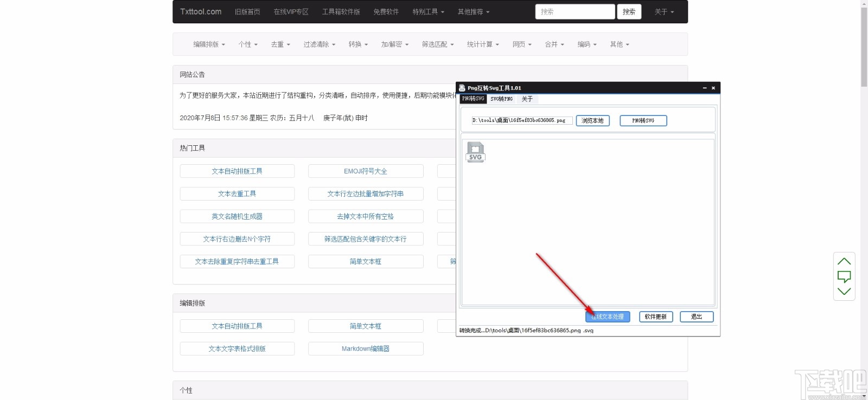The width and height of the screenshot is (868, 400).
Task: Switch to the SVG转PNG tab
Action: pyautogui.click(x=501, y=99)
